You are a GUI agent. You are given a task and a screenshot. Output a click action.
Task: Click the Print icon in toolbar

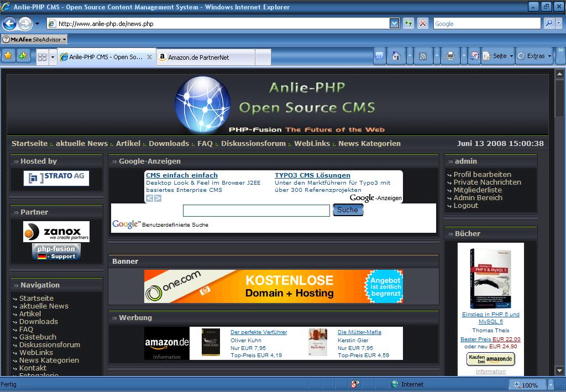tap(450, 56)
